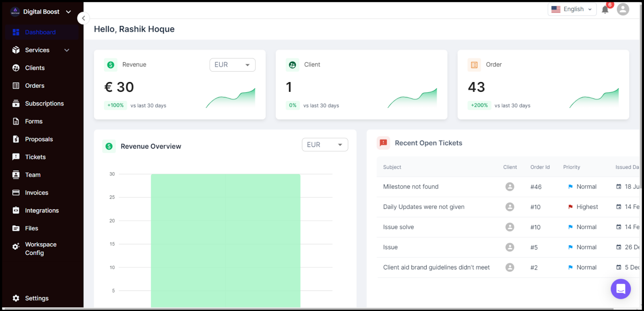
Task: Click the Workspace Config gear icon
Action: (x=16, y=247)
